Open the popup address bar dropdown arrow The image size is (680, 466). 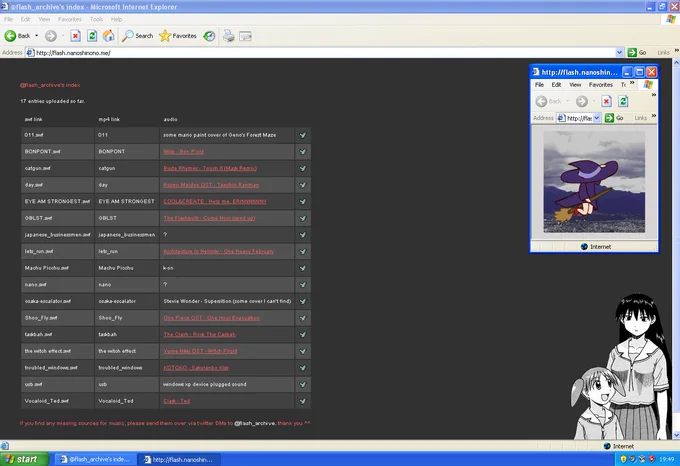pos(597,118)
